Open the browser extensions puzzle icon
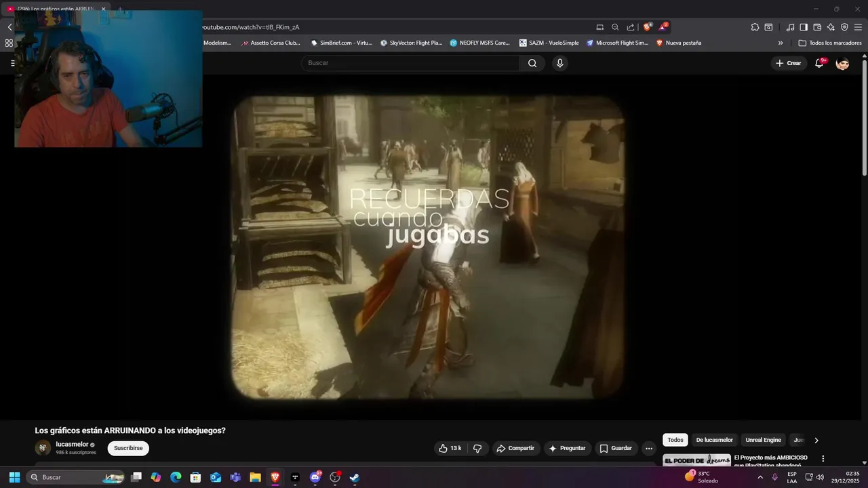This screenshot has height=488, width=868. (755, 27)
